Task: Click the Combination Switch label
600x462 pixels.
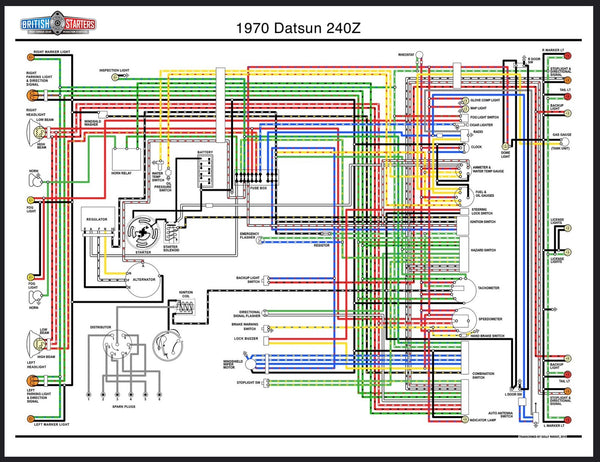Action: pyautogui.click(x=484, y=375)
